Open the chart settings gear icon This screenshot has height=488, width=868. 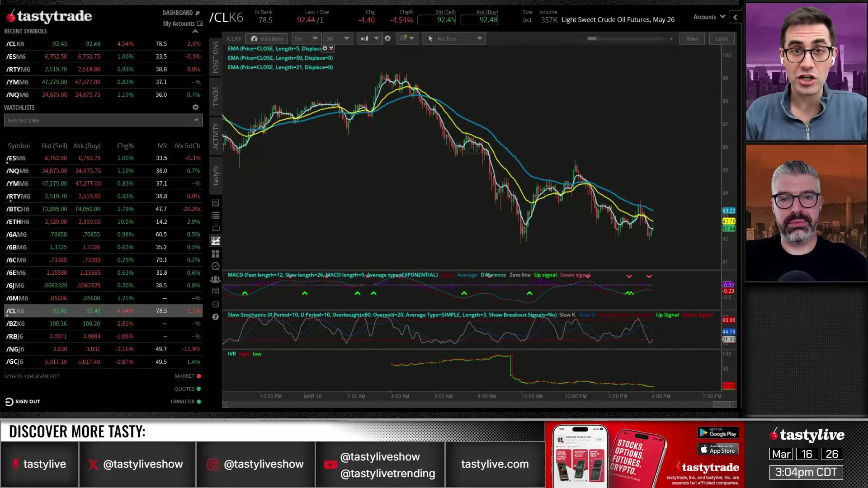(x=387, y=39)
